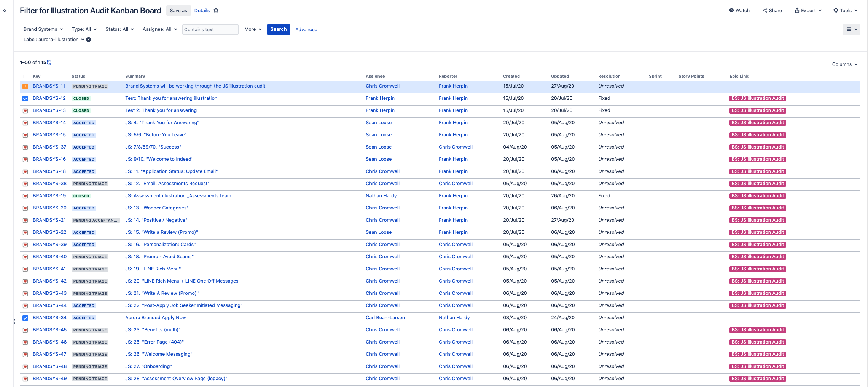Open the Tools menu
Image resolution: width=868 pixels, height=387 pixels.
[845, 10]
